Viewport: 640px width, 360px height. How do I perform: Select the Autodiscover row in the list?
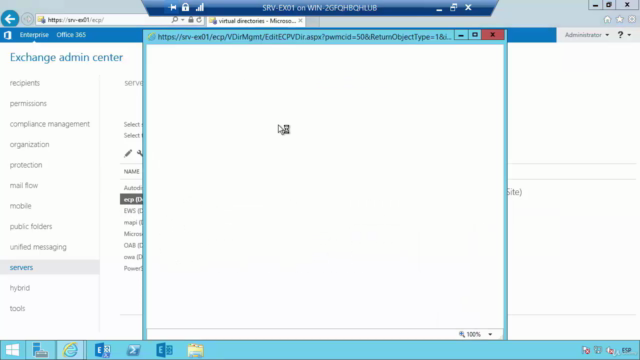pos(133,188)
